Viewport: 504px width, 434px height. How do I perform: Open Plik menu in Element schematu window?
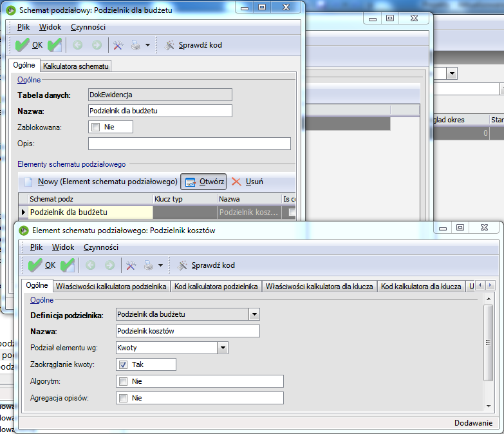click(x=36, y=247)
